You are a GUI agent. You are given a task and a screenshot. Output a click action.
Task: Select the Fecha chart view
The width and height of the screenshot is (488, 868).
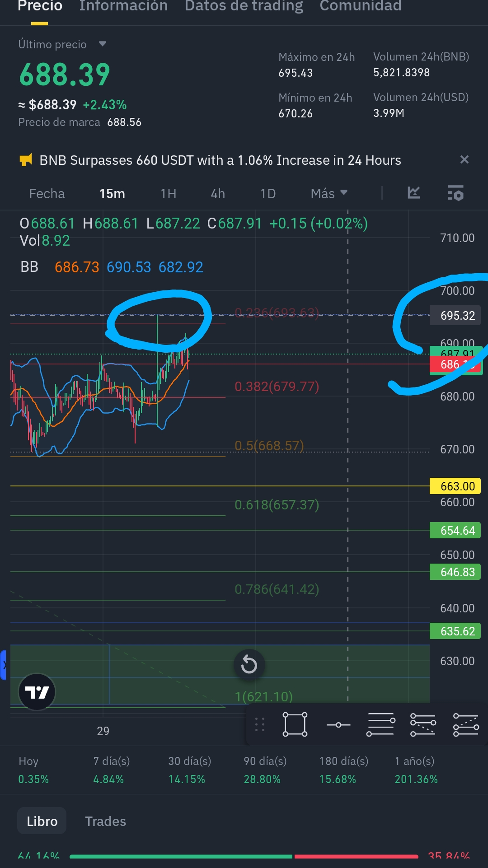tap(47, 194)
